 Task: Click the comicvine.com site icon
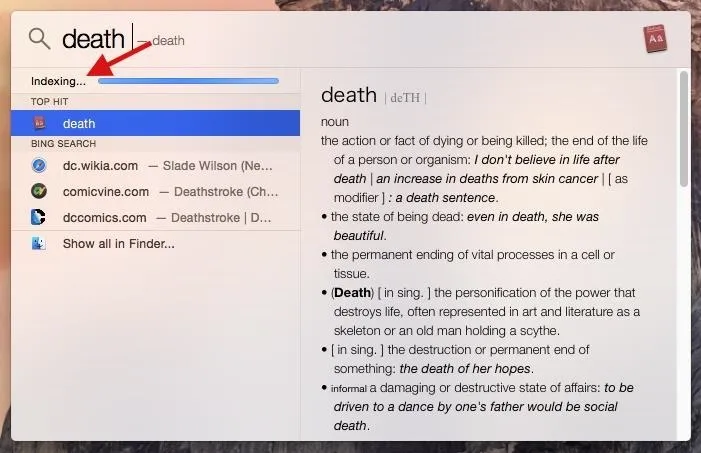(39, 191)
